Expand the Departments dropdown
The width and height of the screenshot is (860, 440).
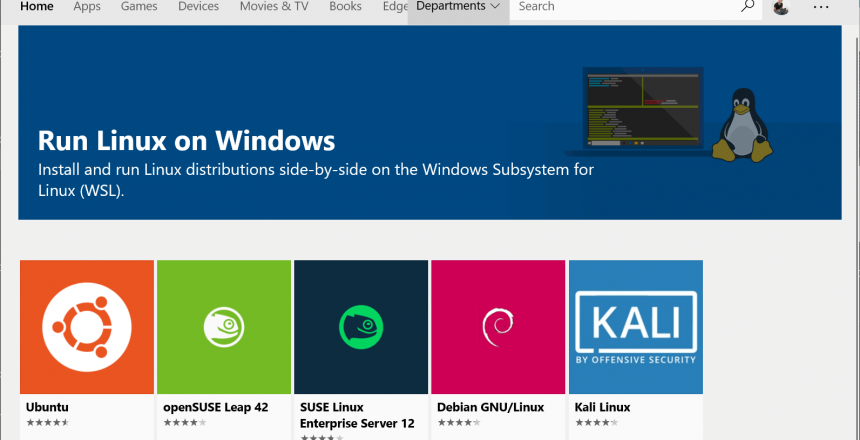[x=459, y=7]
